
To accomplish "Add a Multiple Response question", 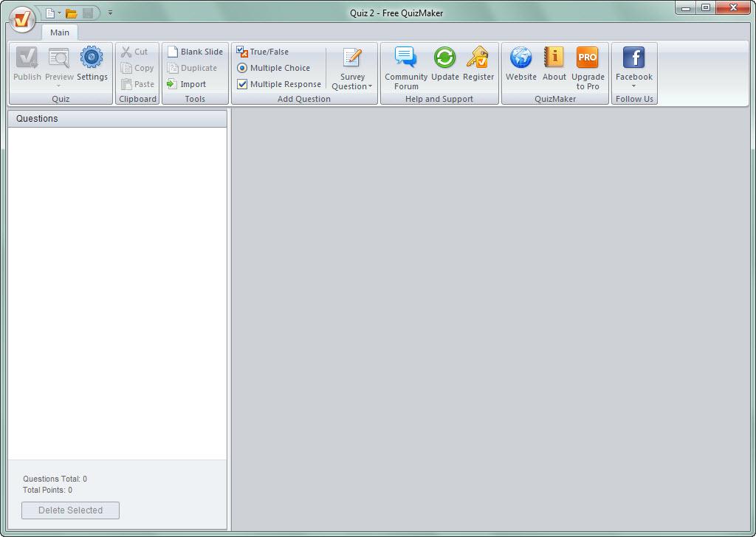I will click(279, 84).
